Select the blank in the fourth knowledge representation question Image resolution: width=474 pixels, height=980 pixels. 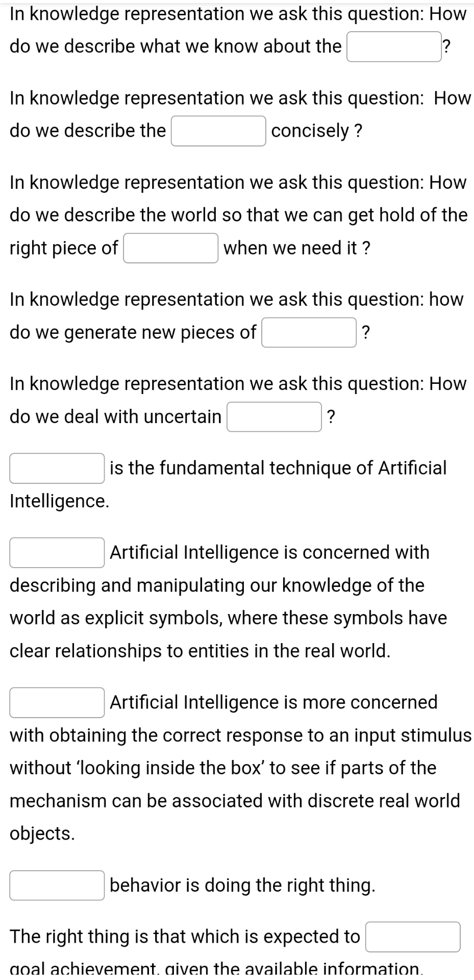coord(308,332)
